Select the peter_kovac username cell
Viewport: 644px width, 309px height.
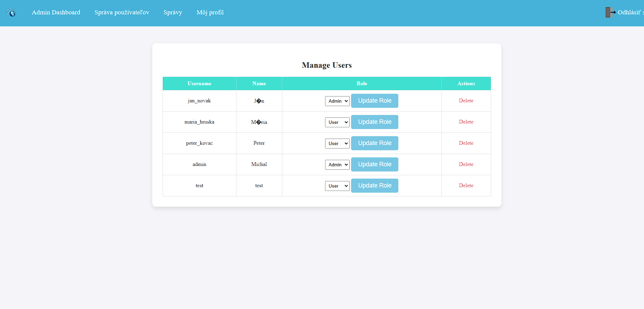[x=199, y=143]
